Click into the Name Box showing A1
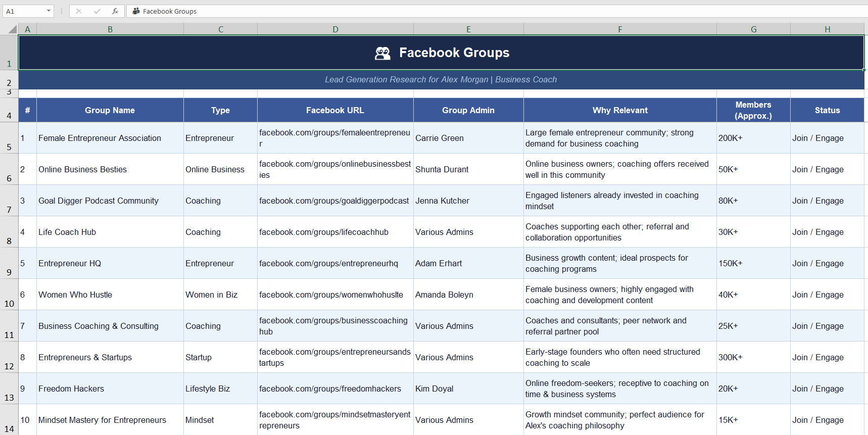Image resolution: width=868 pixels, height=435 pixels. tap(24, 11)
